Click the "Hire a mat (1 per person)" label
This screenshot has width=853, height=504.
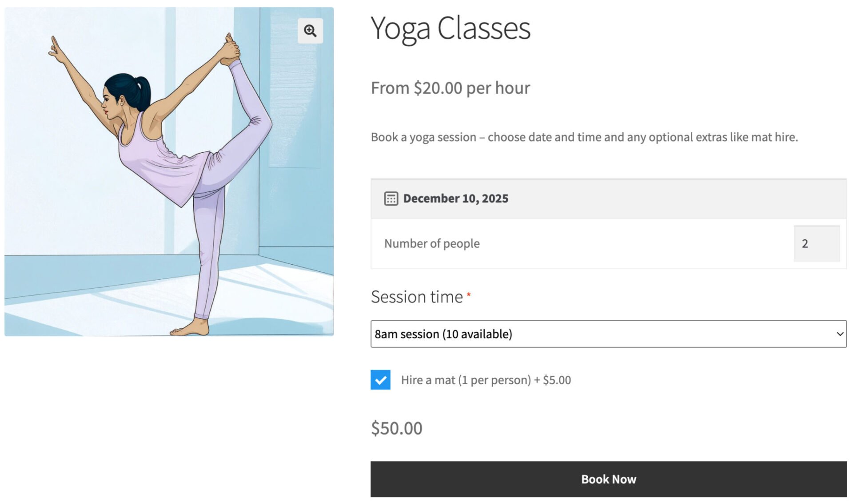[486, 380]
